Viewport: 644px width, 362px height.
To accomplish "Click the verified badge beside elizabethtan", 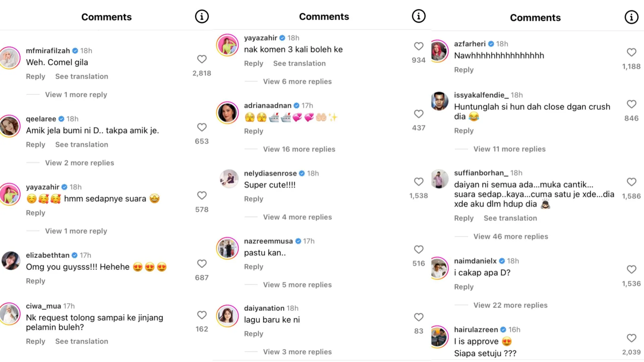I will tap(75, 255).
